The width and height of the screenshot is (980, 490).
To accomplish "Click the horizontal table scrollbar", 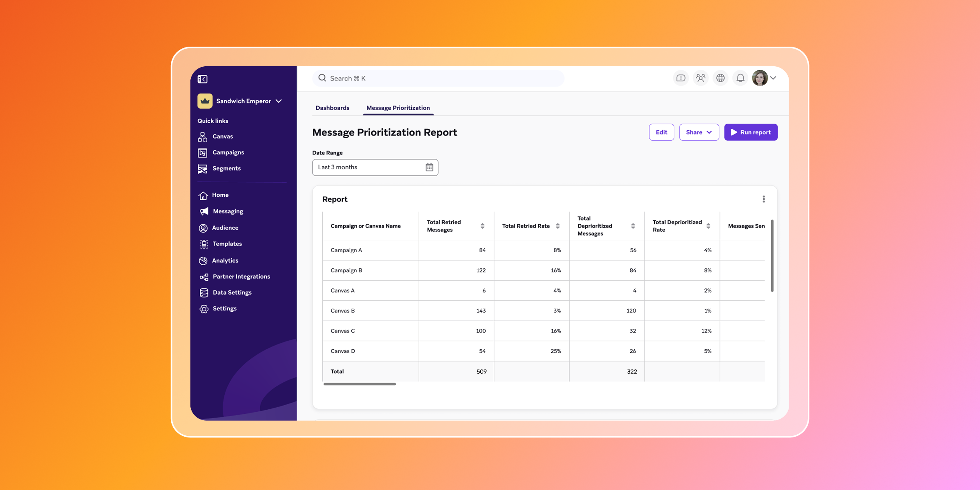I will (x=360, y=384).
